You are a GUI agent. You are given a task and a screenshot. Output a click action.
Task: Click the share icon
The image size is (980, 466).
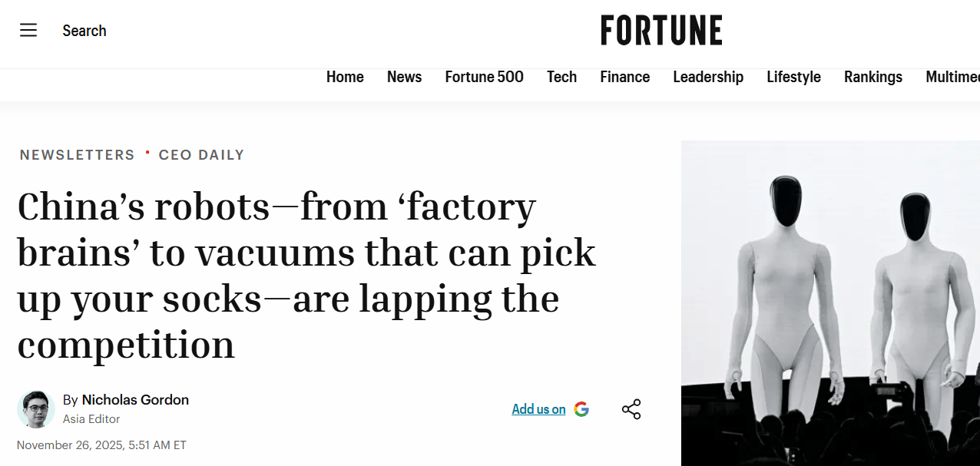631,409
